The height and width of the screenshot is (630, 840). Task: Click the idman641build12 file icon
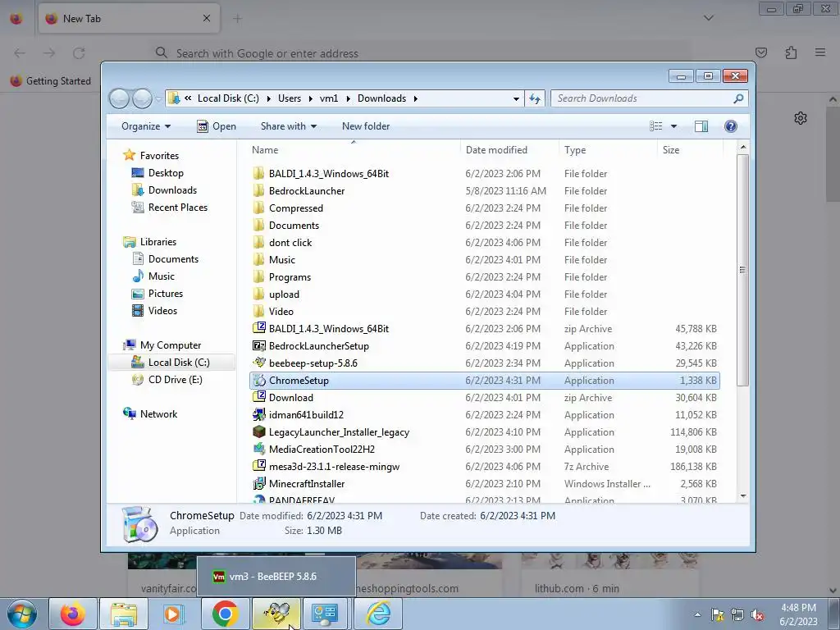click(x=259, y=414)
